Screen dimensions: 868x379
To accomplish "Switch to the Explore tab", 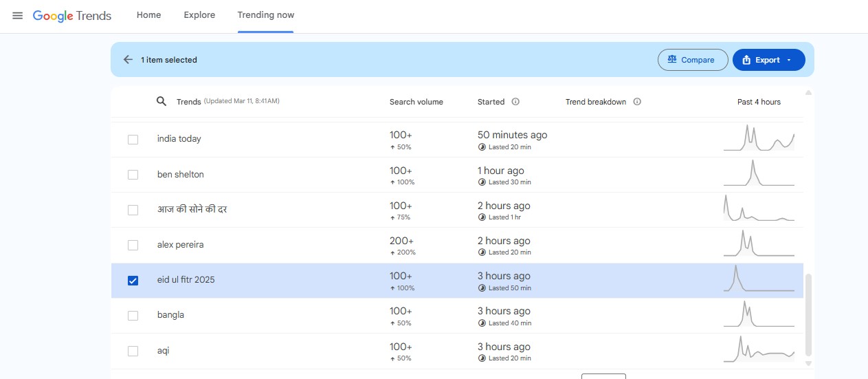I will 199,15.
